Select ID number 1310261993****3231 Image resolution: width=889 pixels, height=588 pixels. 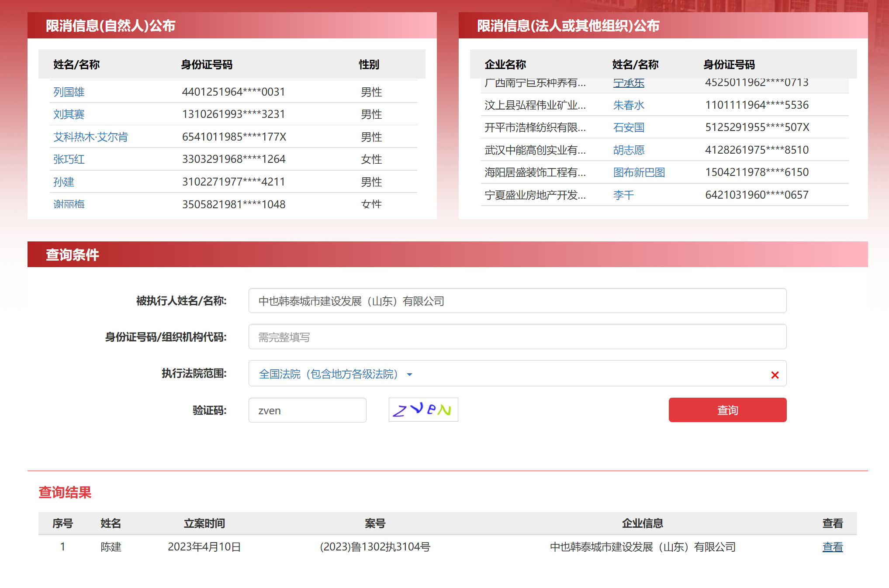click(x=234, y=114)
